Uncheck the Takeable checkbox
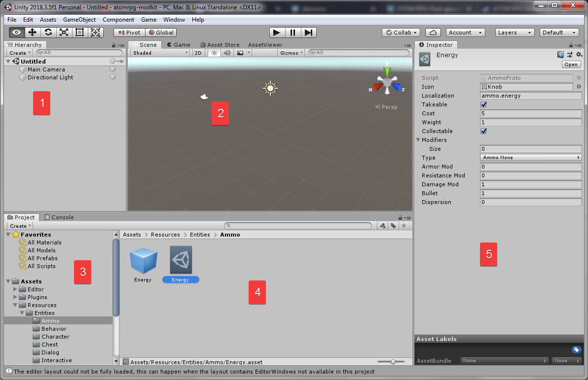Image resolution: width=588 pixels, height=380 pixels. coord(483,104)
